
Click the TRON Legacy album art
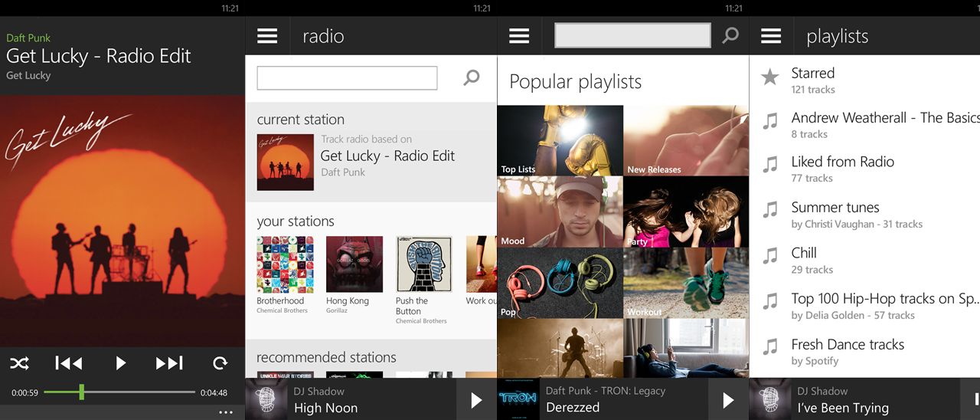point(518,399)
